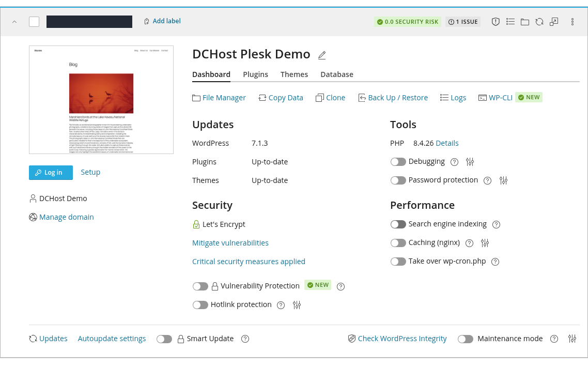588x367 pixels.
Task: Click WordPress version 7.1.3
Action: [x=259, y=143]
